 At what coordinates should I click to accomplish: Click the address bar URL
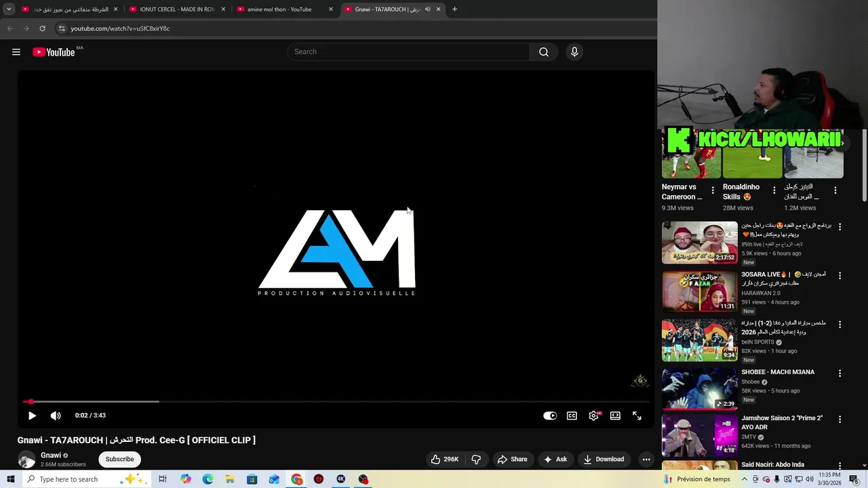pos(120,28)
